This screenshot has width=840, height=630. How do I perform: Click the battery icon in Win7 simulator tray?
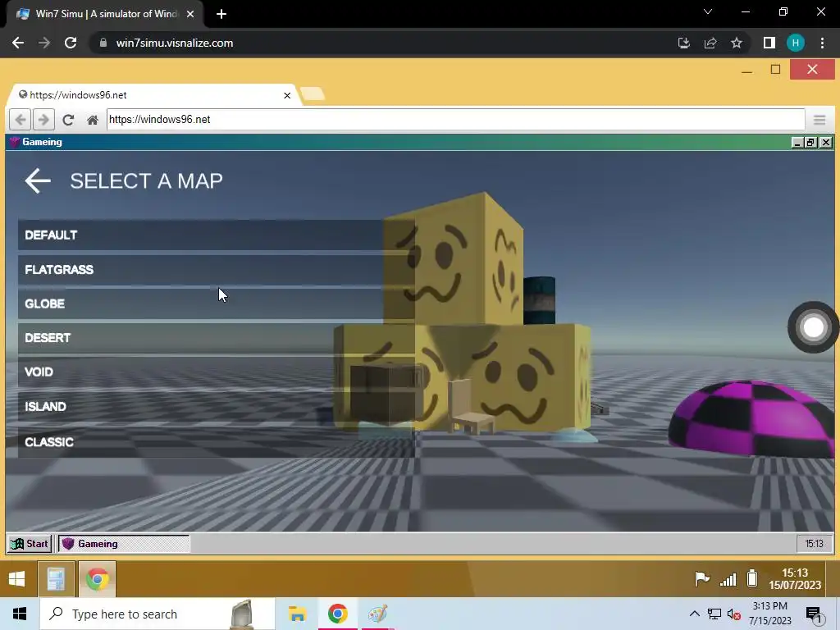[x=752, y=578]
